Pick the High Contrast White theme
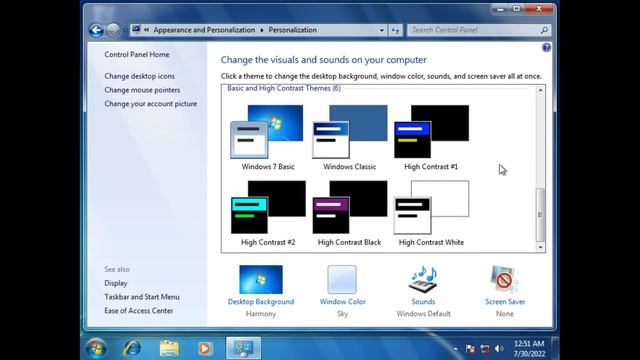640x360 pixels. tap(431, 213)
